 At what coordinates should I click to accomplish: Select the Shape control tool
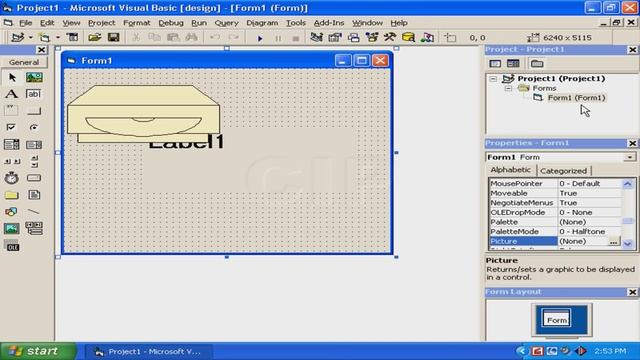[12, 212]
